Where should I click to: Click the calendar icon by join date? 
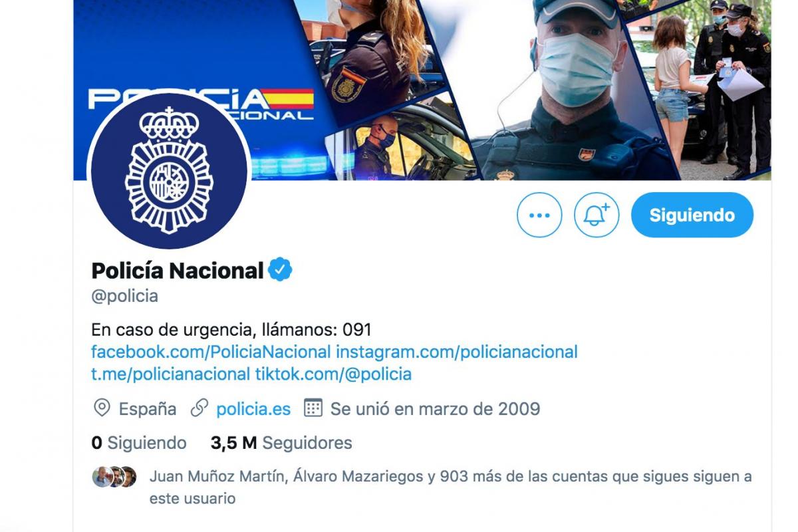(x=313, y=408)
